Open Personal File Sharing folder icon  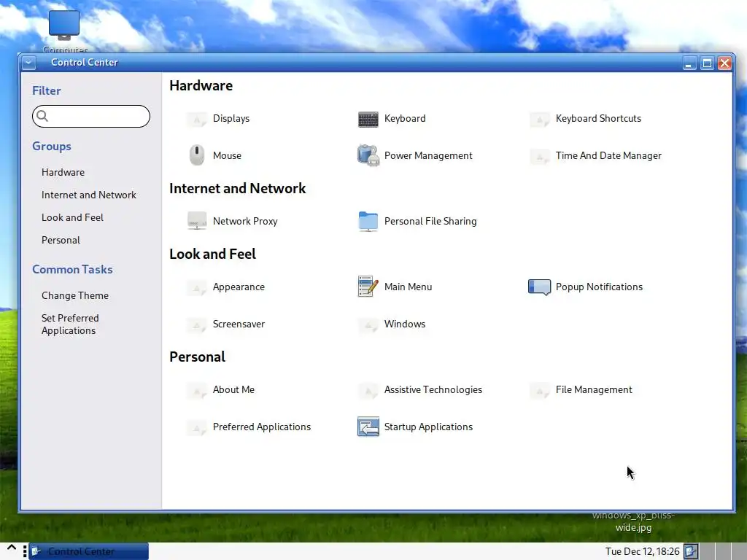tap(368, 221)
